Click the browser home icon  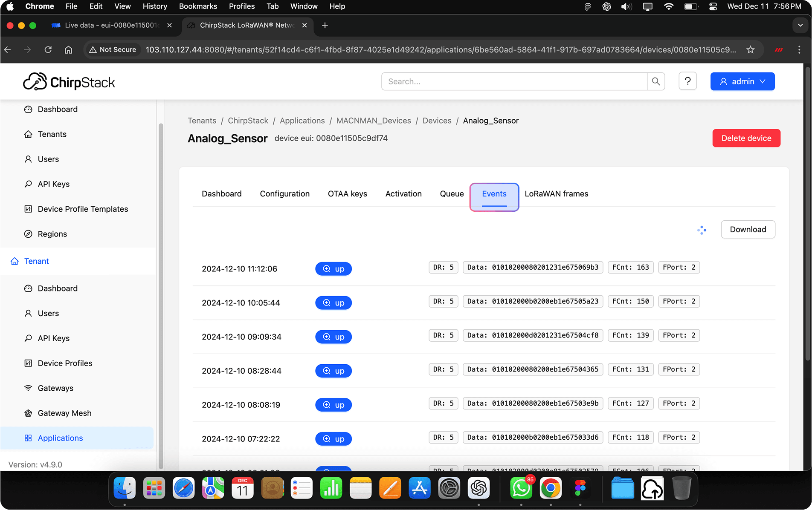(68, 50)
